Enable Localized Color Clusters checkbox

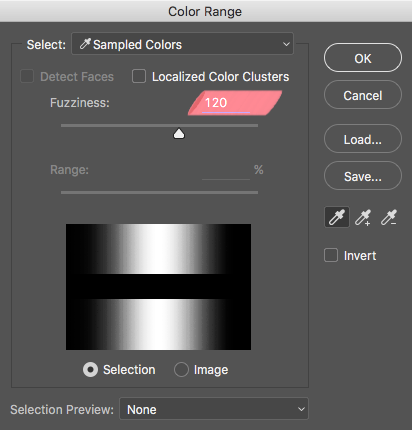139,76
